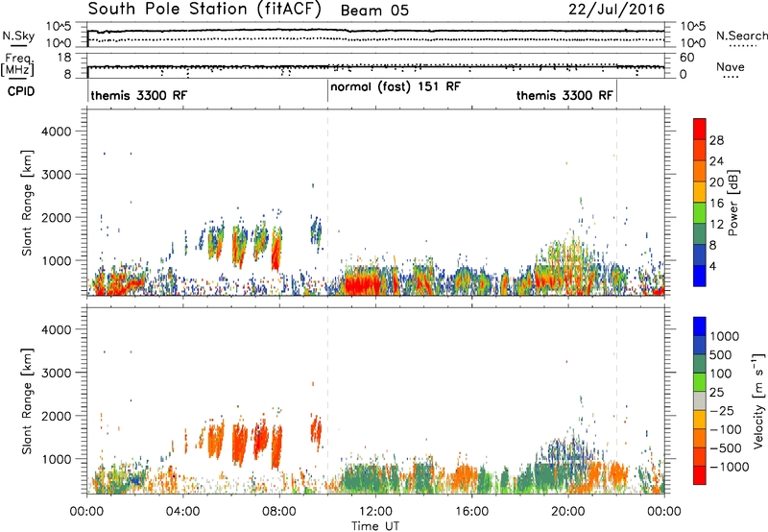Click the blue bottom segment of Power colorbar
Image resolution: width=768 pixels, height=532 pixels.
[x=700, y=276]
